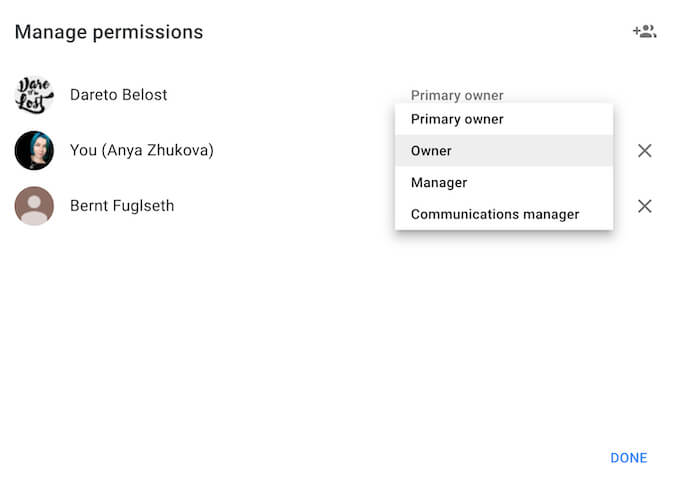Close the dialog by clicking DONE

click(x=628, y=458)
